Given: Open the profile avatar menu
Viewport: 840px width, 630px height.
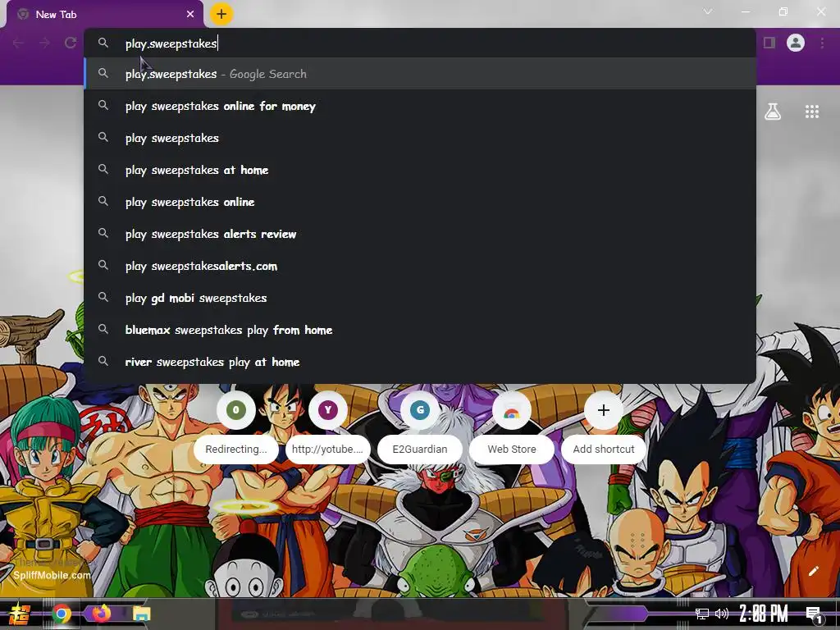Looking at the screenshot, I should pyautogui.click(x=796, y=43).
